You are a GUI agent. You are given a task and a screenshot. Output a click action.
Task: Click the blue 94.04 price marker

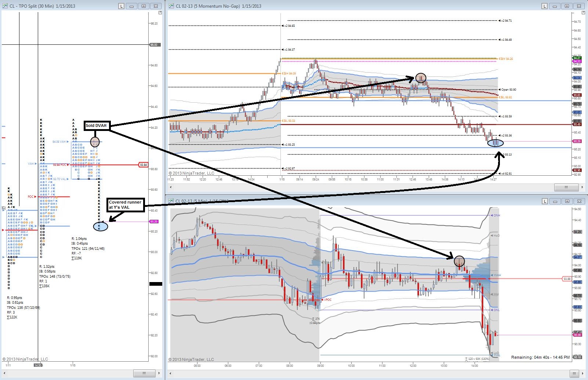pyautogui.click(x=577, y=78)
